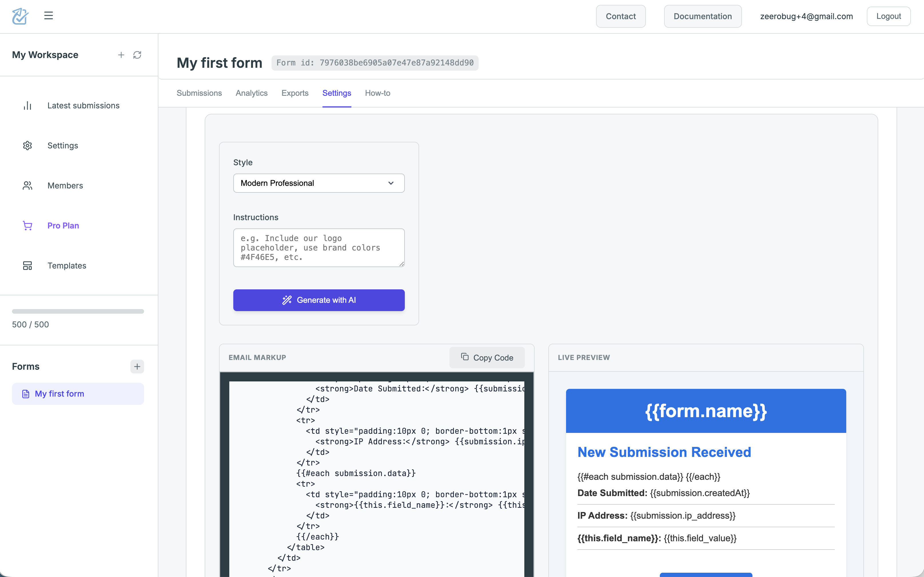Expand the Style dropdown
924x577 pixels.
(318, 184)
